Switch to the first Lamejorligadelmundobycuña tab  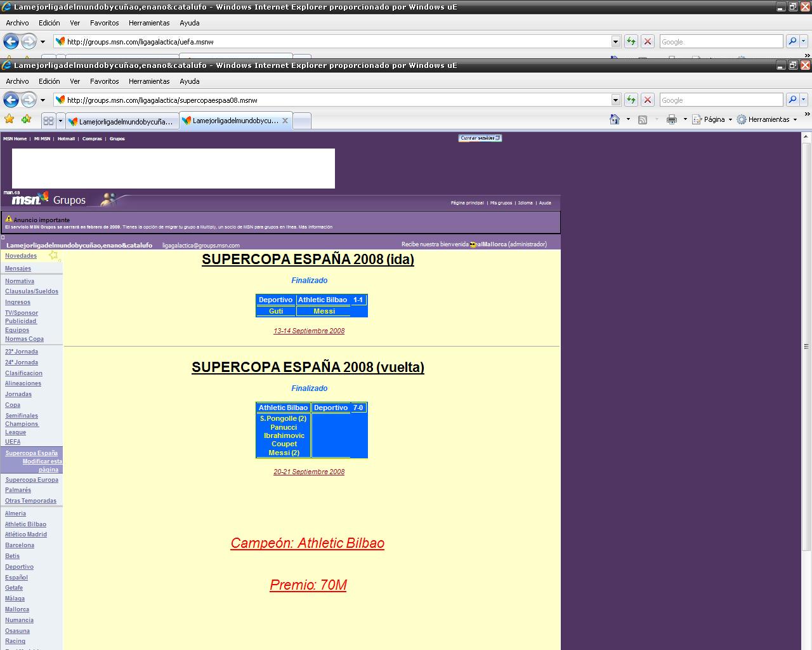[122, 121]
